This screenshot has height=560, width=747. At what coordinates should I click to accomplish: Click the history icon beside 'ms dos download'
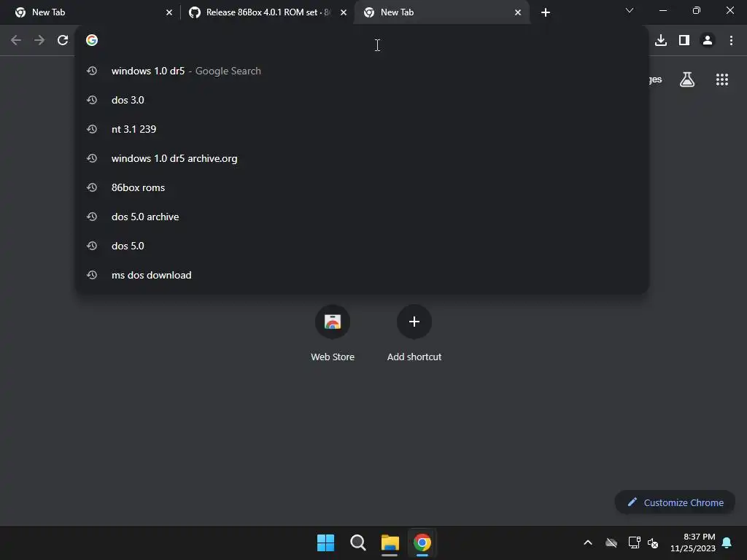point(92,275)
